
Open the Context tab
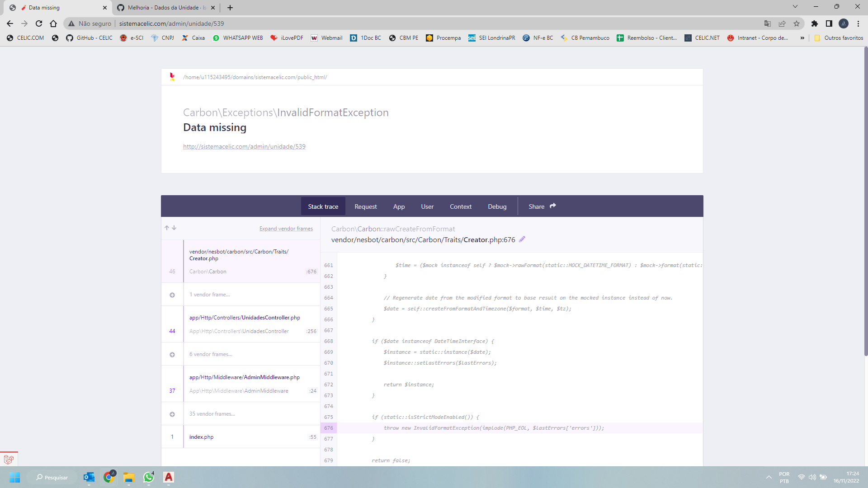[460, 206]
